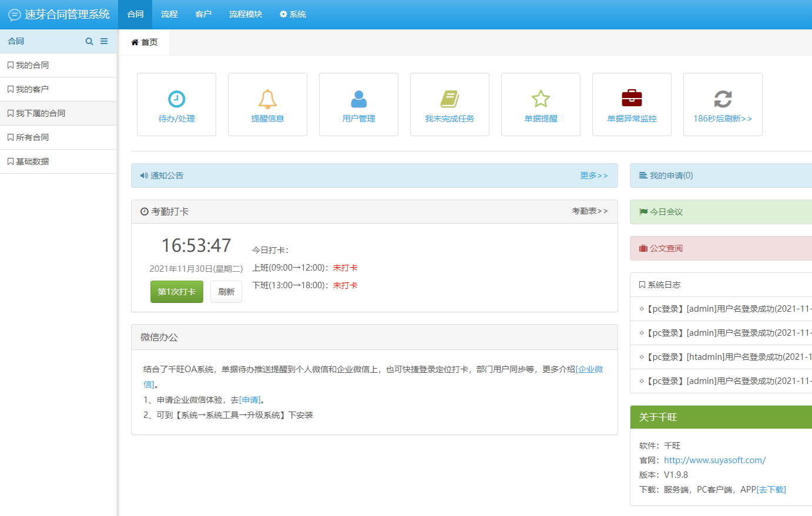The height and width of the screenshot is (516, 812).
Task: Click the 刷新 button
Action: pyautogui.click(x=226, y=292)
